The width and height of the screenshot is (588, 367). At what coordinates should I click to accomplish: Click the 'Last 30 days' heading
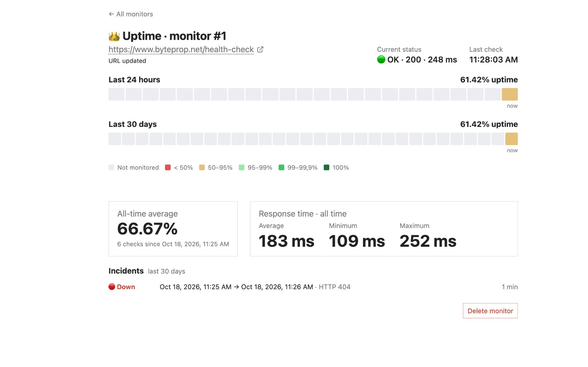(x=133, y=124)
